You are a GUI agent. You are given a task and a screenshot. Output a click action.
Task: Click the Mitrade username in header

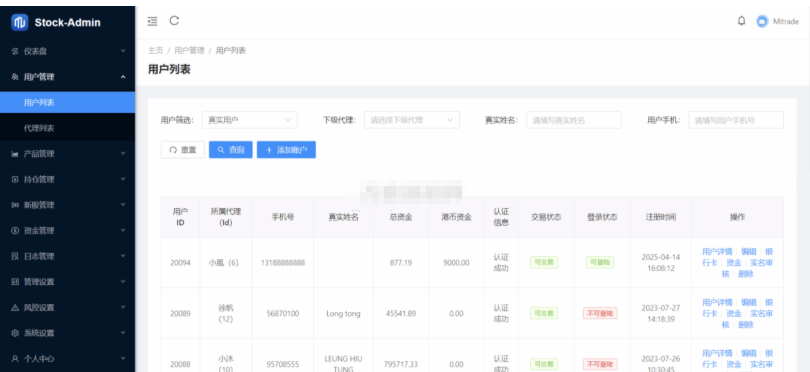click(785, 22)
